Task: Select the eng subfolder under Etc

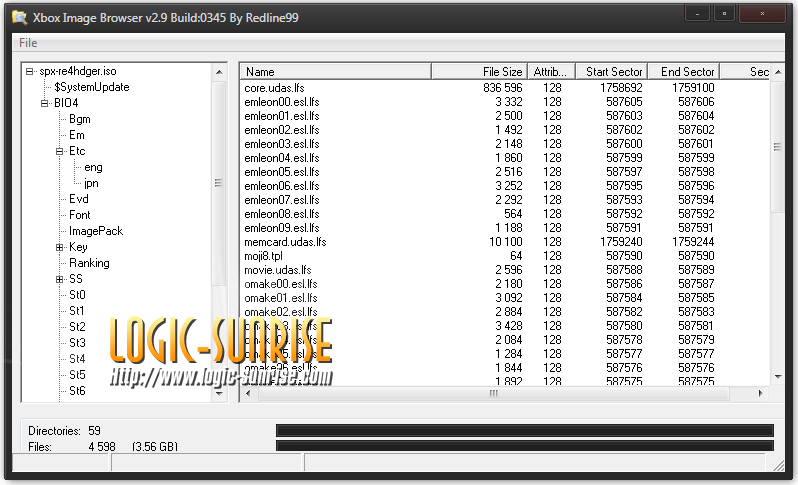Action: [93, 167]
